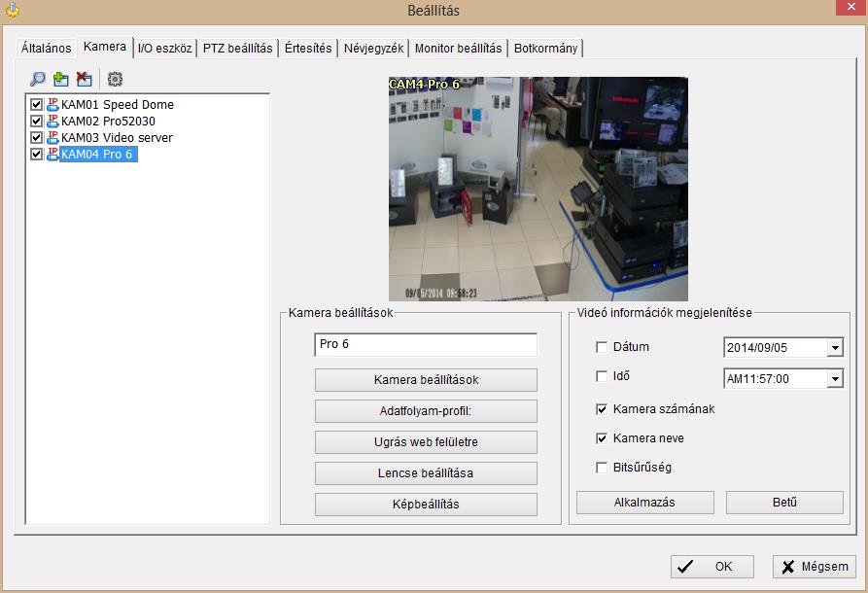Switch to the PTZ beállítás tab
Viewport: 868px width, 593px height.
pos(237,49)
